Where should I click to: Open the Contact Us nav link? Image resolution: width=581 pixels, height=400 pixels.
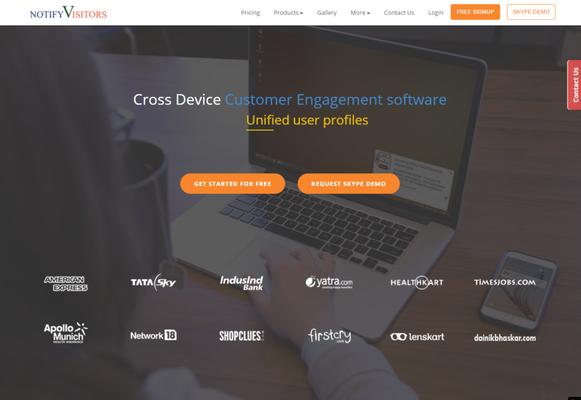[x=399, y=13]
